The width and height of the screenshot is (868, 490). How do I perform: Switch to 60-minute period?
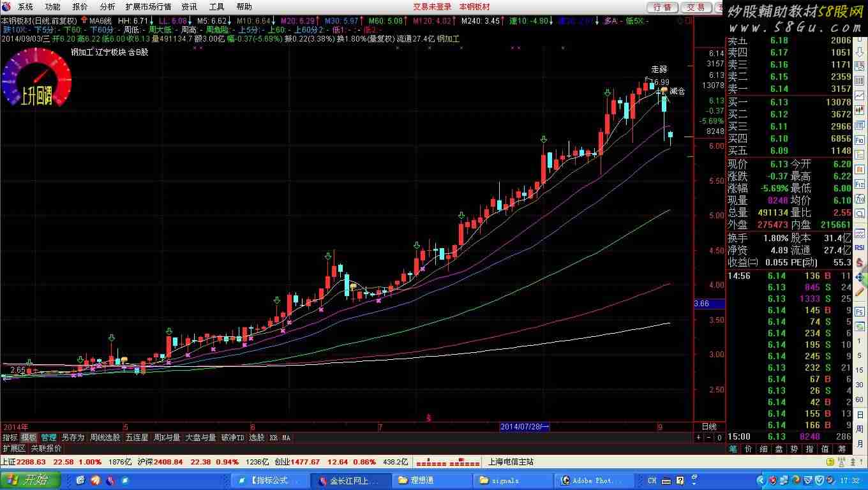click(x=860, y=399)
